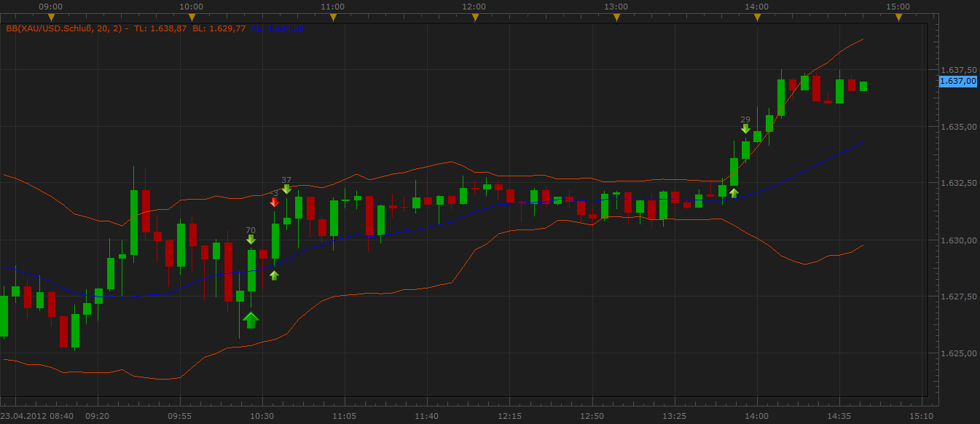980x424 pixels.
Task: Click the 12:00 top axis time label
Action: (474, 6)
